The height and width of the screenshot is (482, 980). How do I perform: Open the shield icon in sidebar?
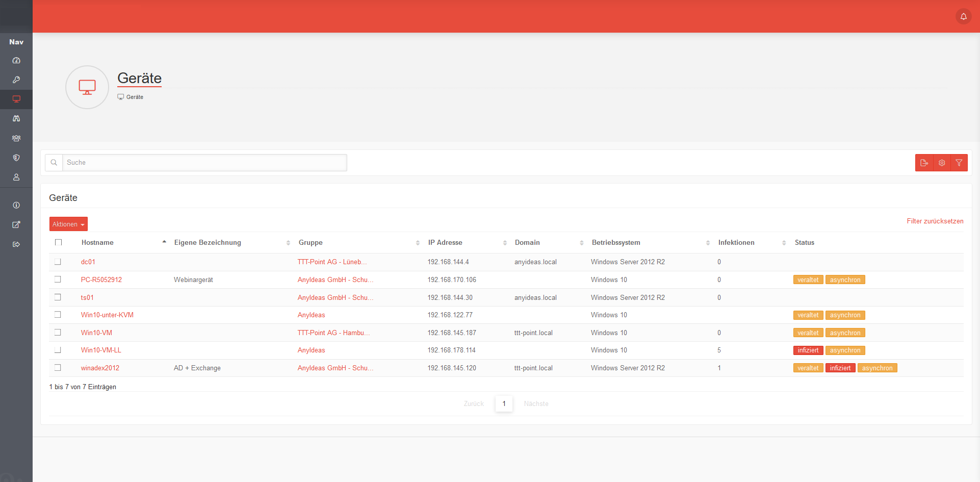click(x=16, y=158)
